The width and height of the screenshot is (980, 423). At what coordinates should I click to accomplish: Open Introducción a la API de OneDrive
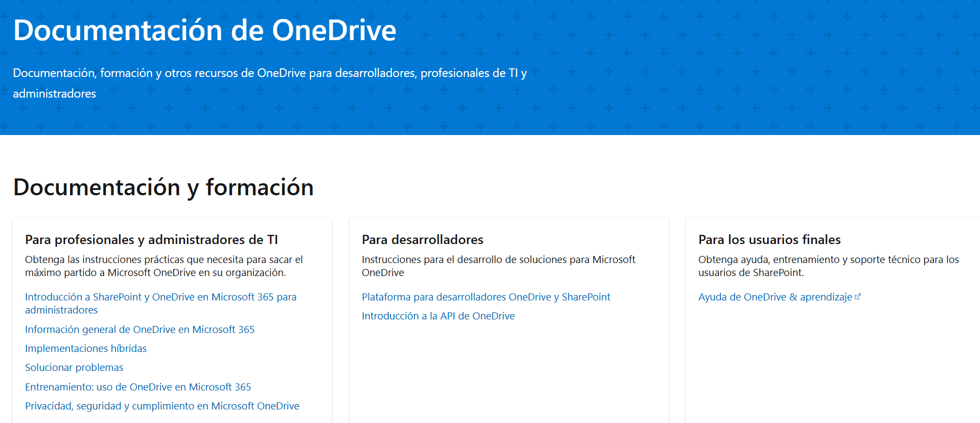pyautogui.click(x=438, y=316)
